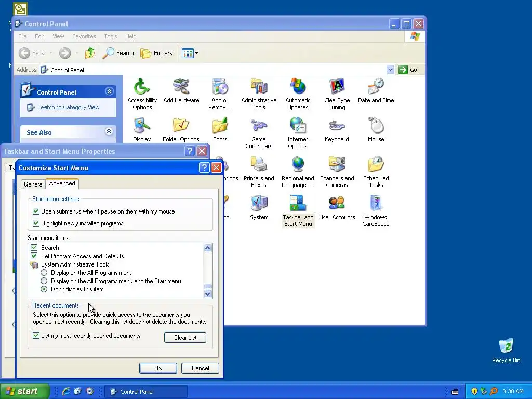Open the Display icon

click(142, 129)
